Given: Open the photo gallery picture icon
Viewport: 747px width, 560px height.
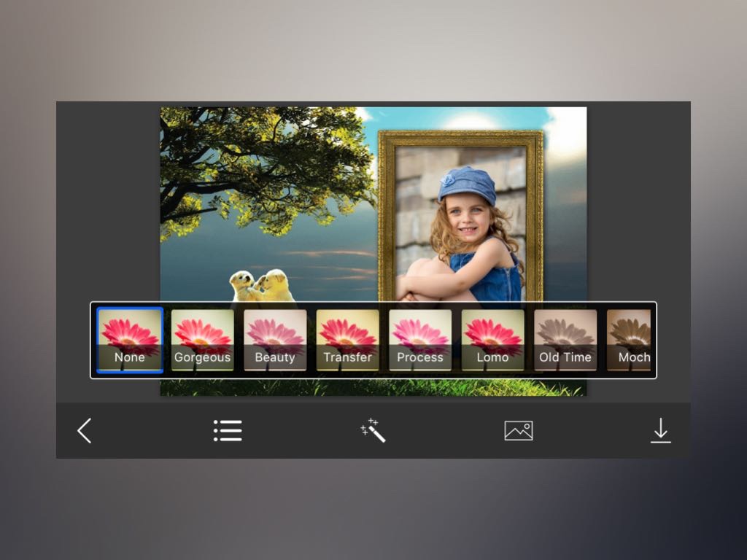Looking at the screenshot, I should [518, 431].
